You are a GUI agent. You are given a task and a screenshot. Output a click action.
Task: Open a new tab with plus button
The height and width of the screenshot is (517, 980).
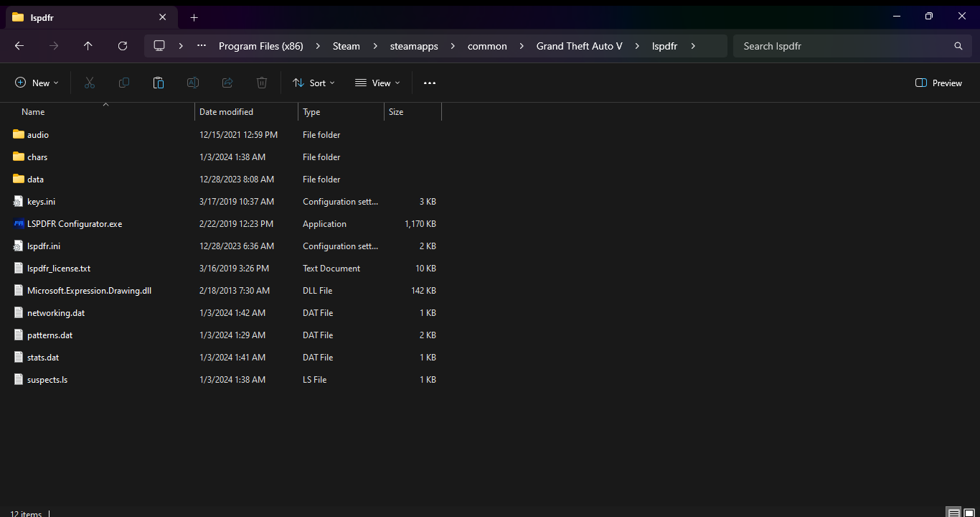(194, 17)
